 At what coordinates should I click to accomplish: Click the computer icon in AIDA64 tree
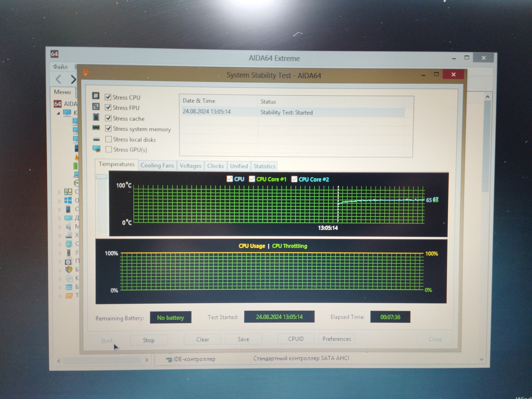point(67,113)
